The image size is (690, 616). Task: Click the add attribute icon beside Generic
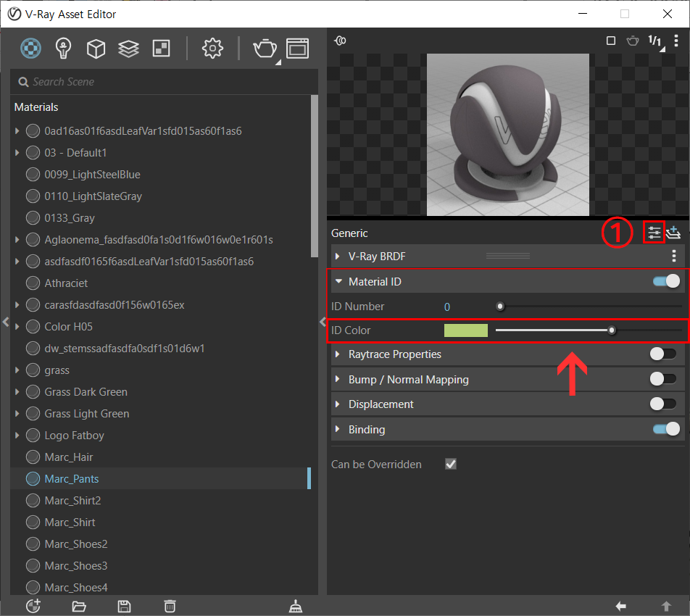(x=673, y=233)
